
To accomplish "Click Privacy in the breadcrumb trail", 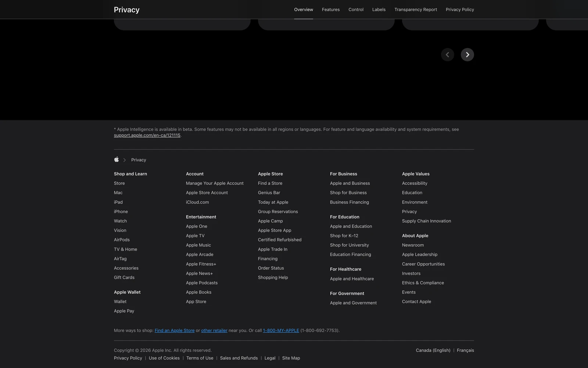I will (139, 160).
